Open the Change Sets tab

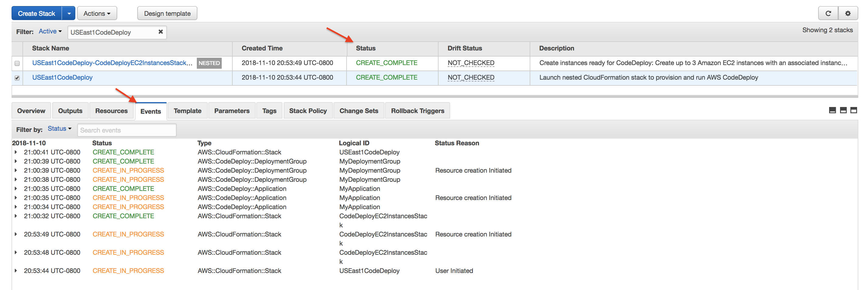[x=359, y=111]
